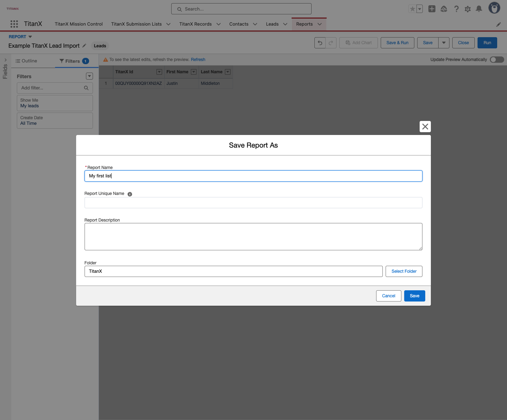The width and height of the screenshot is (507, 420).
Task: Expand the Save button dropdown arrow
Action: tap(444, 43)
